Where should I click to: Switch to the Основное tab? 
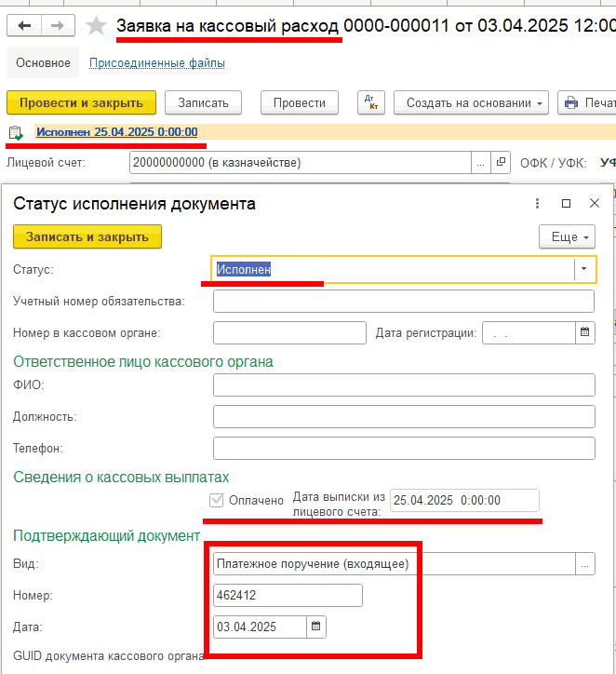42,63
